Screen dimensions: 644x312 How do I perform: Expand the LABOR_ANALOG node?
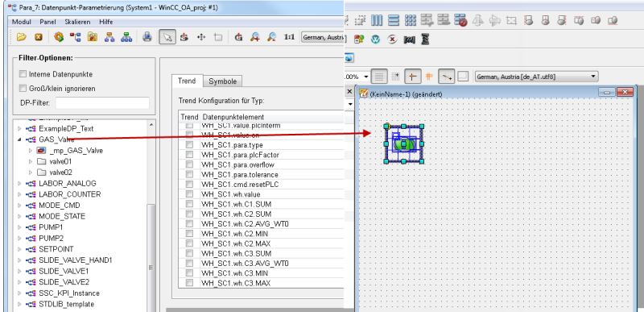(19, 183)
